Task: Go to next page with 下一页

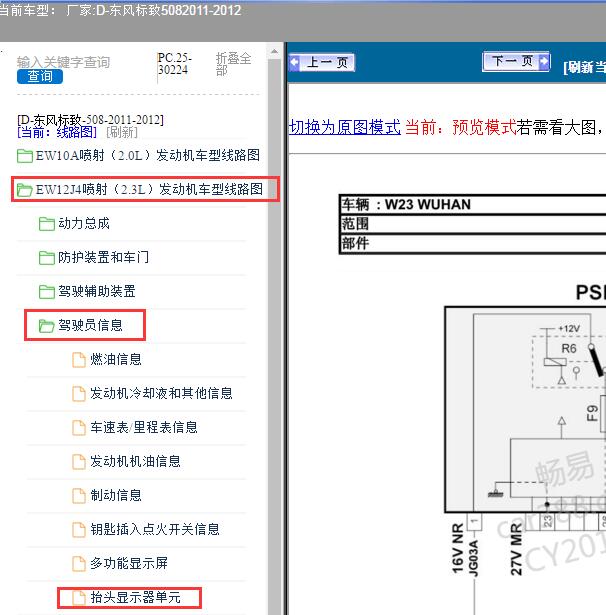Action: (x=516, y=62)
